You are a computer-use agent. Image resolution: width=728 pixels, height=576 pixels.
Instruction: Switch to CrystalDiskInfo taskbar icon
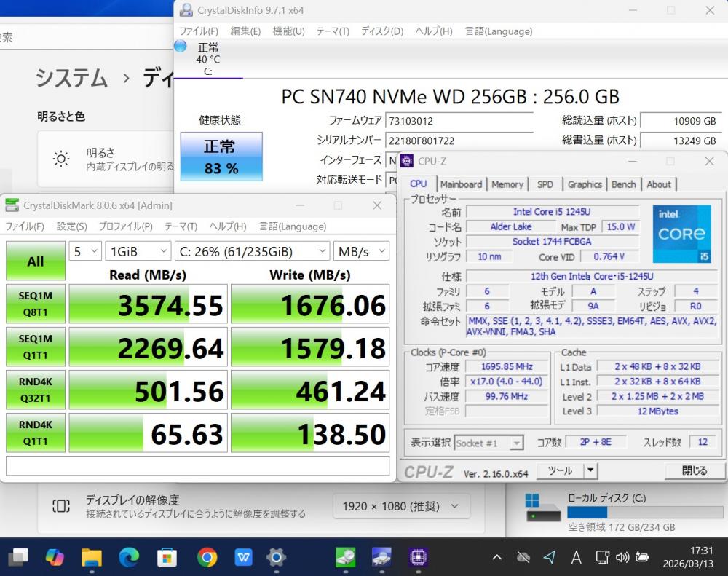tap(381, 556)
